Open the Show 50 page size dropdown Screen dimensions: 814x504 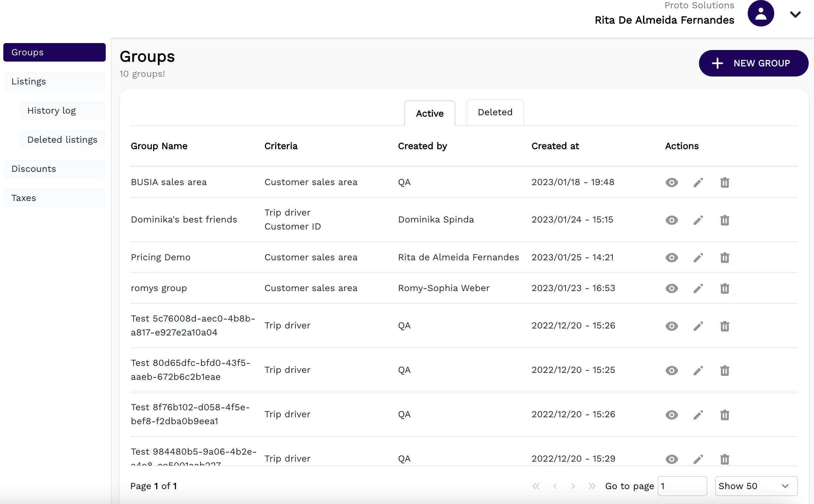pos(756,486)
